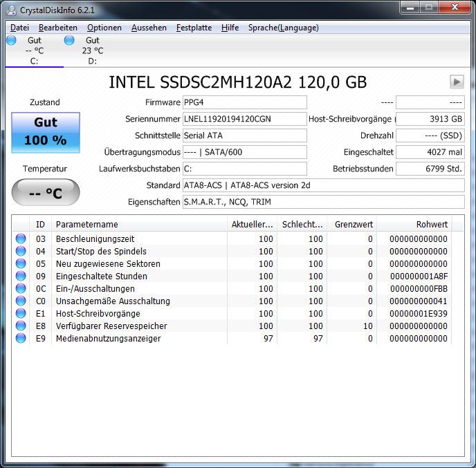
Task: Click the blue status orb for drive D:
Action: [69, 40]
